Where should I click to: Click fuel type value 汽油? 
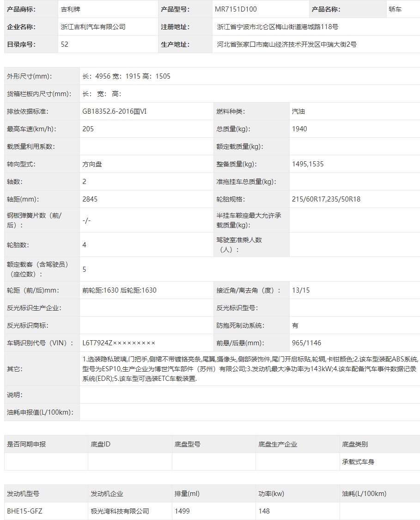coord(298,111)
